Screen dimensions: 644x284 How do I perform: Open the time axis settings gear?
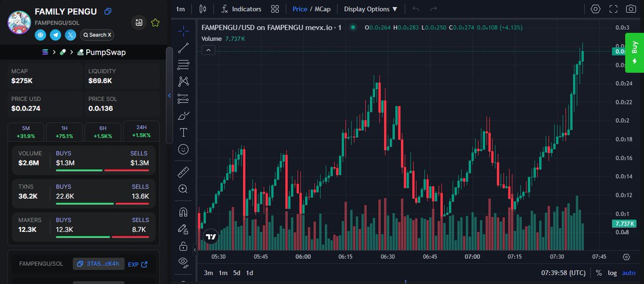click(x=626, y=257)
